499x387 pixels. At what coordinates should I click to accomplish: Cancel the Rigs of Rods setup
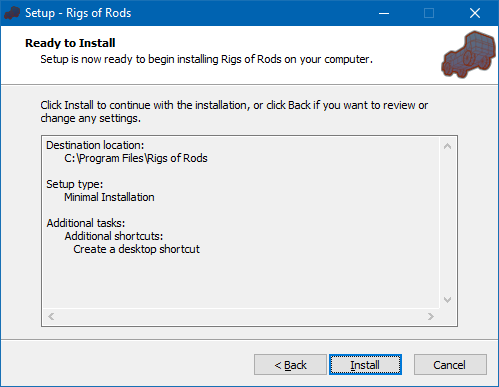pos(450,365)
